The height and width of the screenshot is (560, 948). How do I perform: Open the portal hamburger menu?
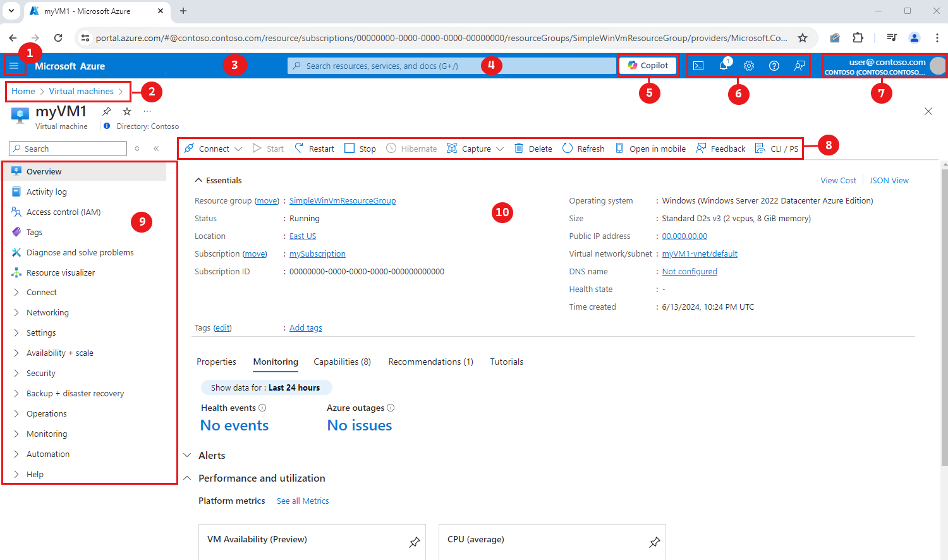pos(14,65)
